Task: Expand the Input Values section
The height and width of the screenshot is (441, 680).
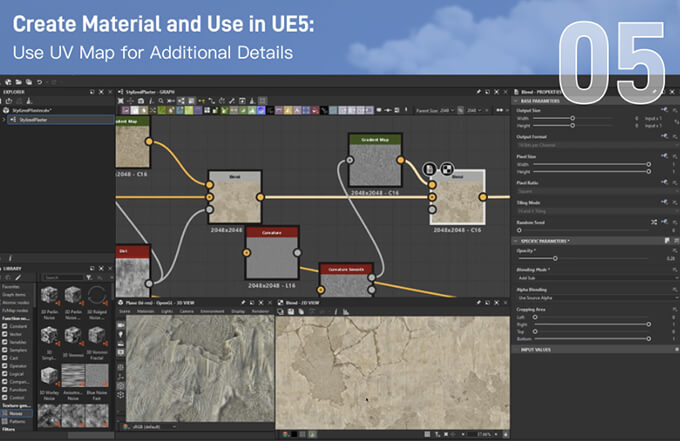Action: pos(516,350)
